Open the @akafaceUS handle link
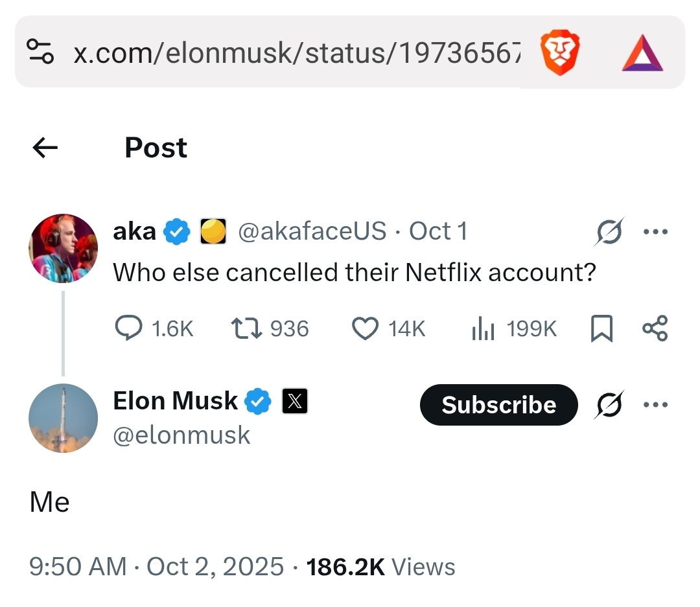 click(x=312, y=231)
